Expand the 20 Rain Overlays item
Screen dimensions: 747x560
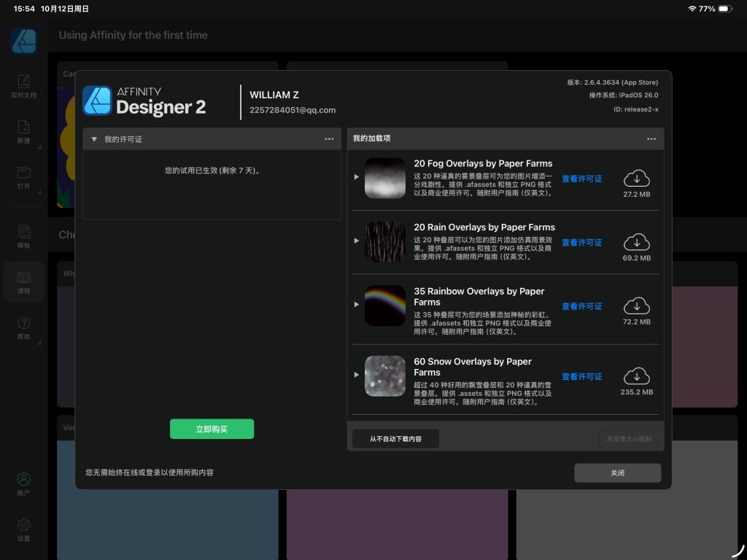pos(357,241)
